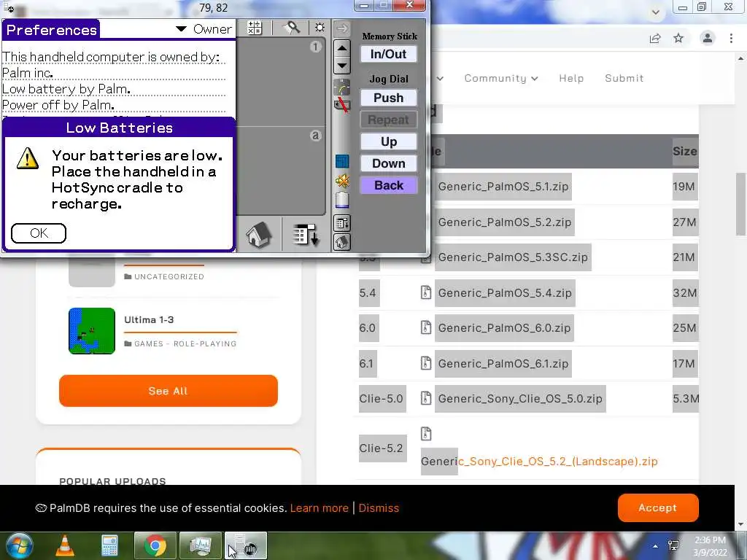Click the Chrome tab search chevron
Viewport: 747px width, 560px height.
pos(656,12)
